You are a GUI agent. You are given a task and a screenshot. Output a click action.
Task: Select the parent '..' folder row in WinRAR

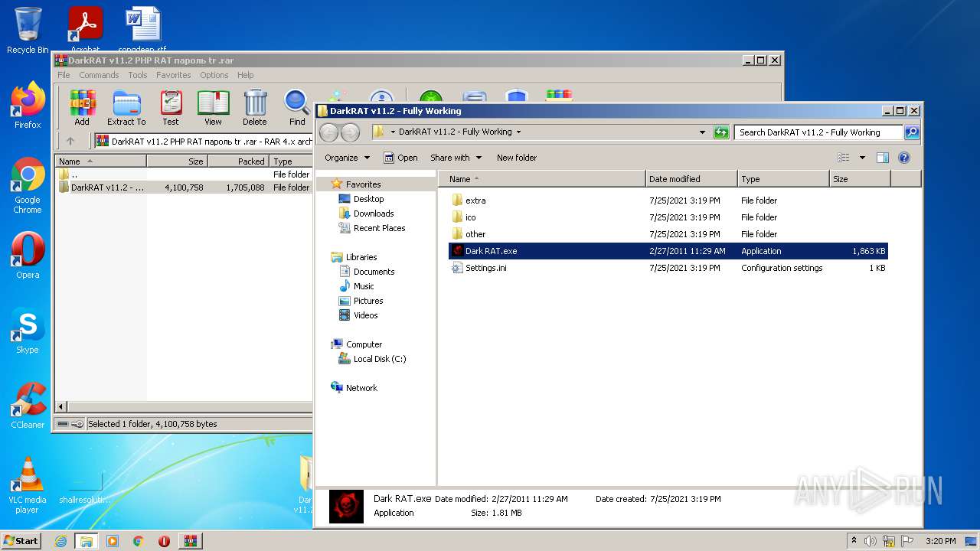point(184,174)
